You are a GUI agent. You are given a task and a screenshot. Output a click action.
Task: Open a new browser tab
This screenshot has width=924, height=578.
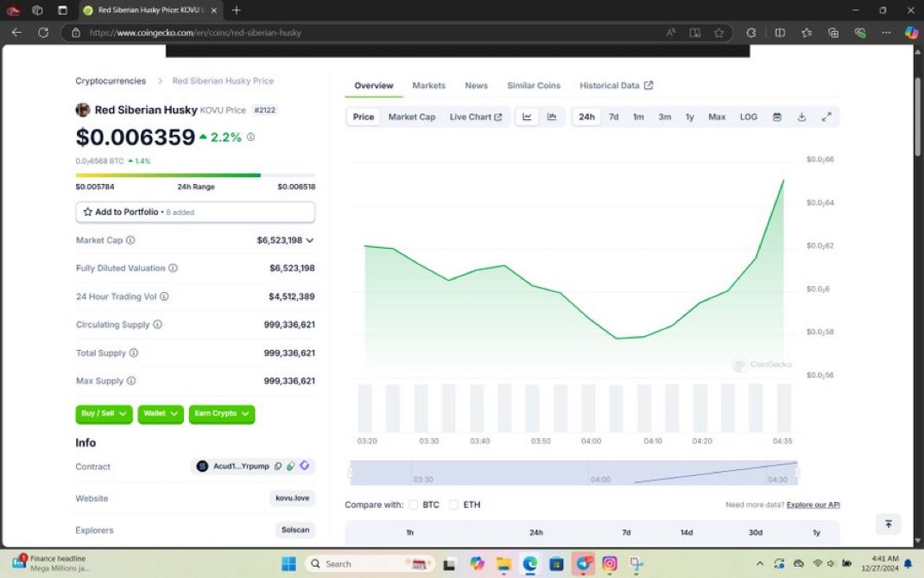[x=237, y=10]
